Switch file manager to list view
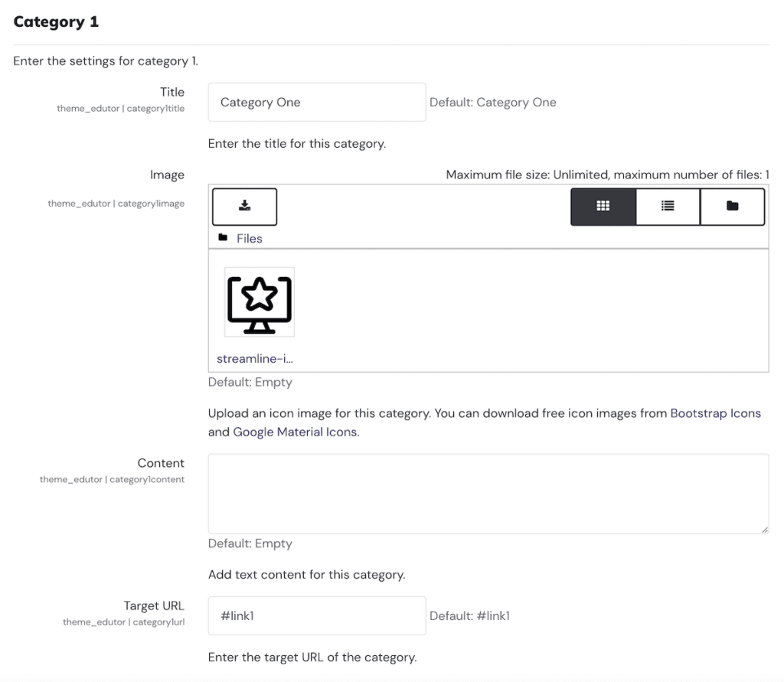The width and height of the screenshot is (784, 682). pos(668,206)
